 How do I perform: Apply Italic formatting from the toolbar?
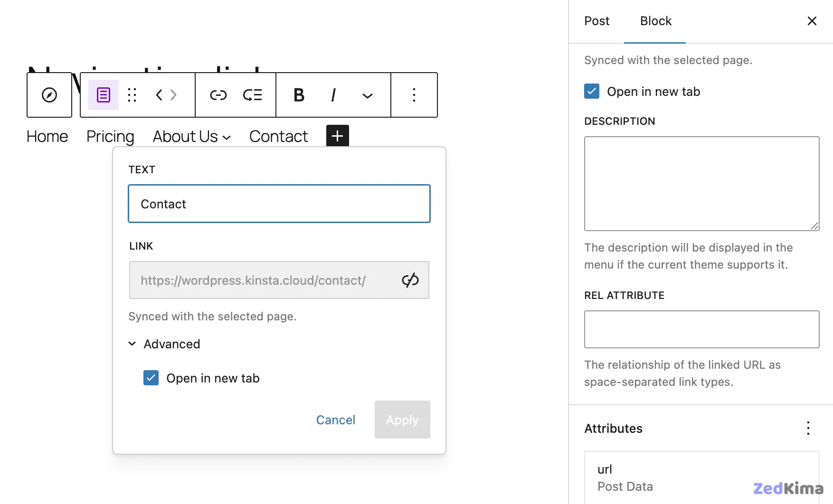tap(333, 95)
